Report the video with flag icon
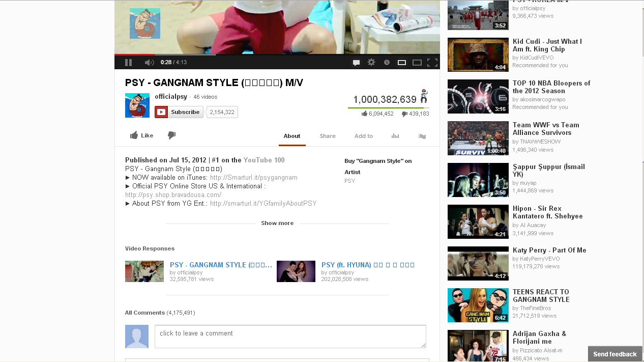Screen dimensions: 644x362 422,136
